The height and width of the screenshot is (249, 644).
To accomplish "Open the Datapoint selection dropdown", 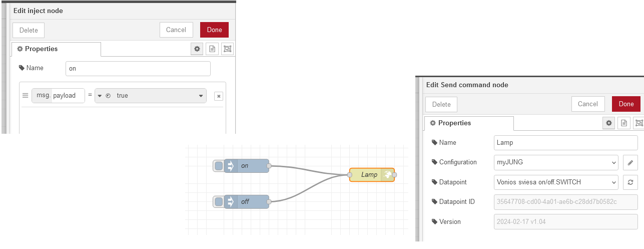I will point(555,182).
